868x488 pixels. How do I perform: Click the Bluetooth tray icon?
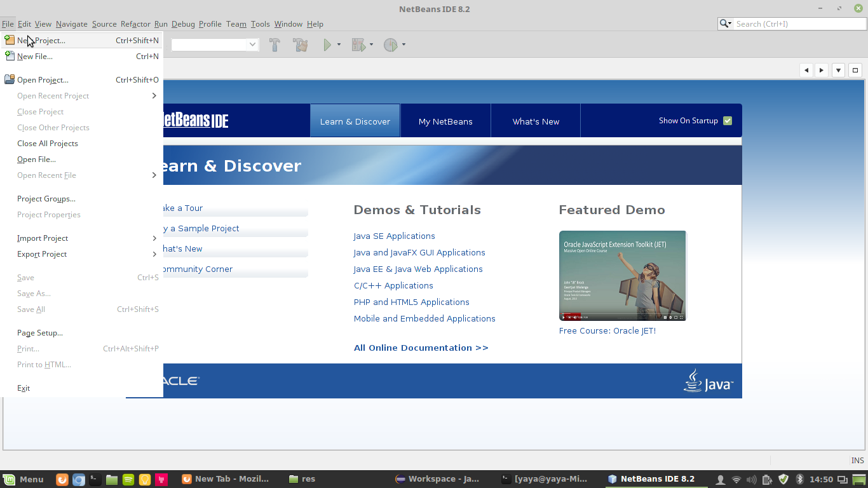800,480
